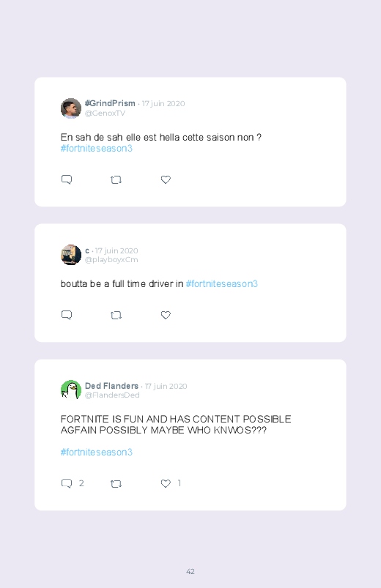Viewport: 381px width, 588px height.
Task: Like the full time driver tweet
Action: (x=166, y=315)
